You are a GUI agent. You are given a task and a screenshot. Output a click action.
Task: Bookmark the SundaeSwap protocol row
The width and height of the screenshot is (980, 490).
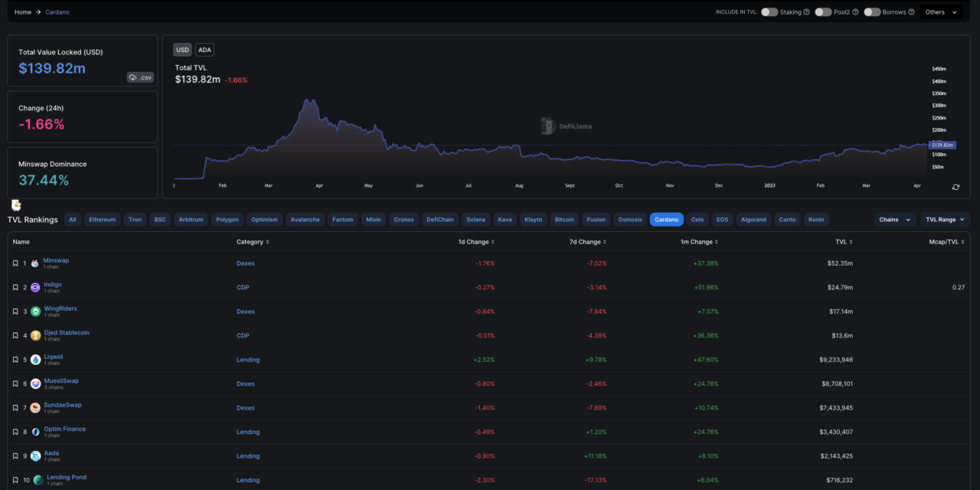click(x=15, y=408)
